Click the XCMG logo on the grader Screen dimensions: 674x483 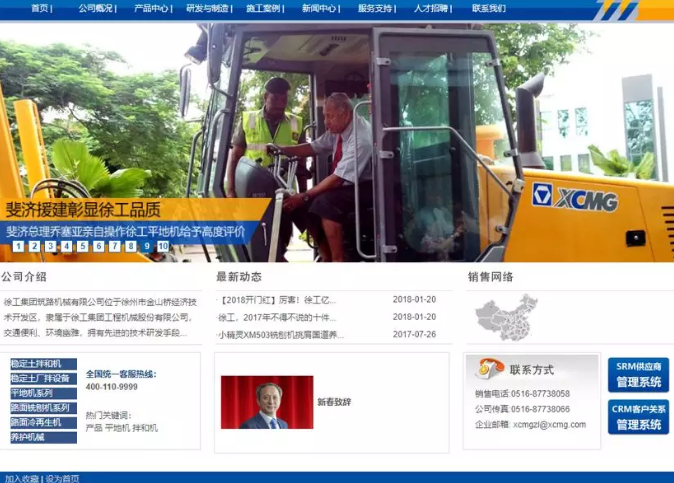575,198
